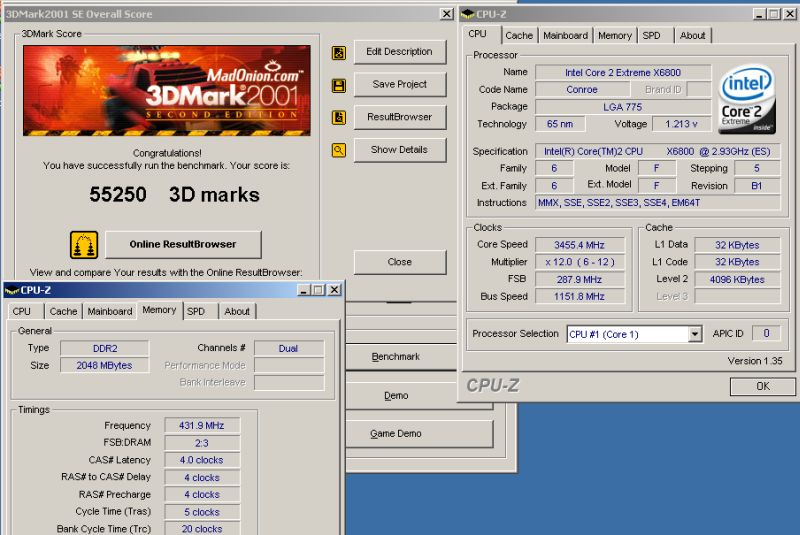Close the 3DMark score dialog via Close button
This screenshot has width=800, height=535.
tap(399, 262)
